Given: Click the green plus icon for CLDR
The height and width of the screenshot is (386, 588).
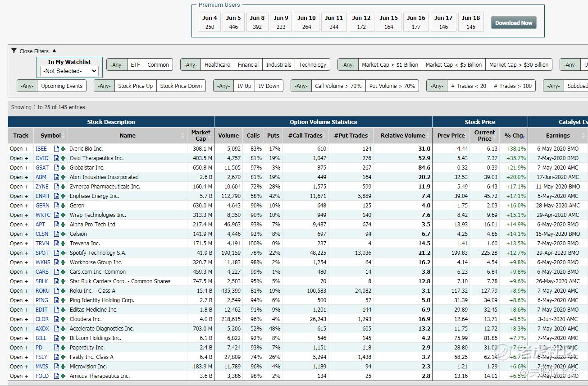Looking at the screenshot, I should click(x=63, y=319).
